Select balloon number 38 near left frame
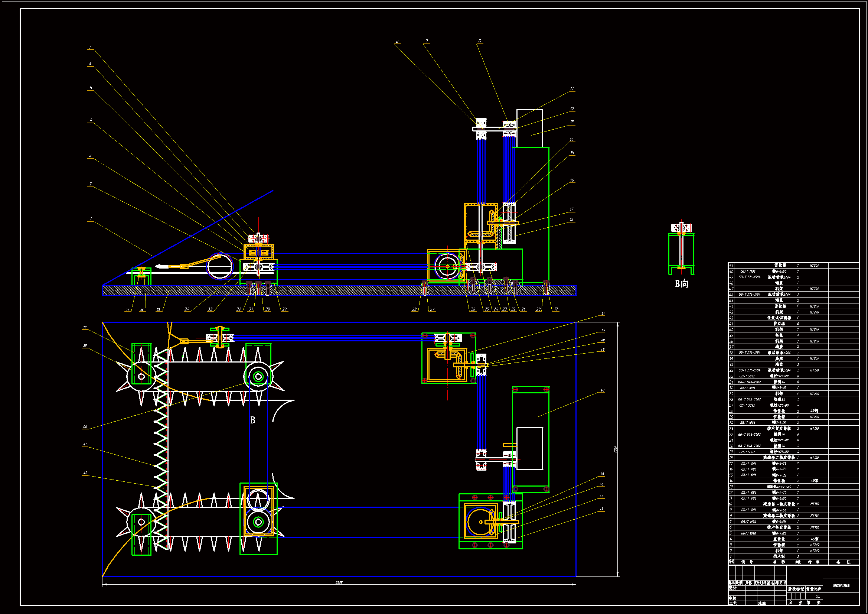Screen dimensions: 868x614 (x=85, y=328)
